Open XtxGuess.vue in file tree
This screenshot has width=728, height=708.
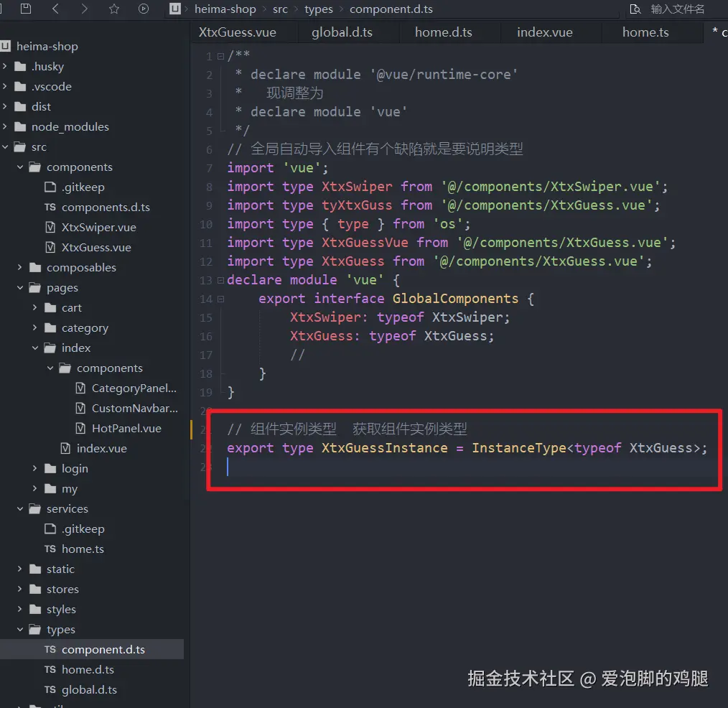pos(96,247)
